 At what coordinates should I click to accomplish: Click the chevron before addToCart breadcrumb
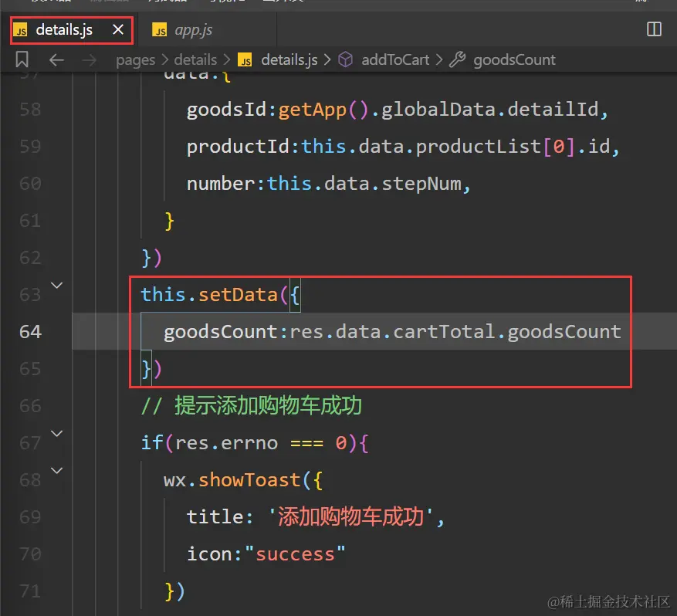tap(328, 60)
